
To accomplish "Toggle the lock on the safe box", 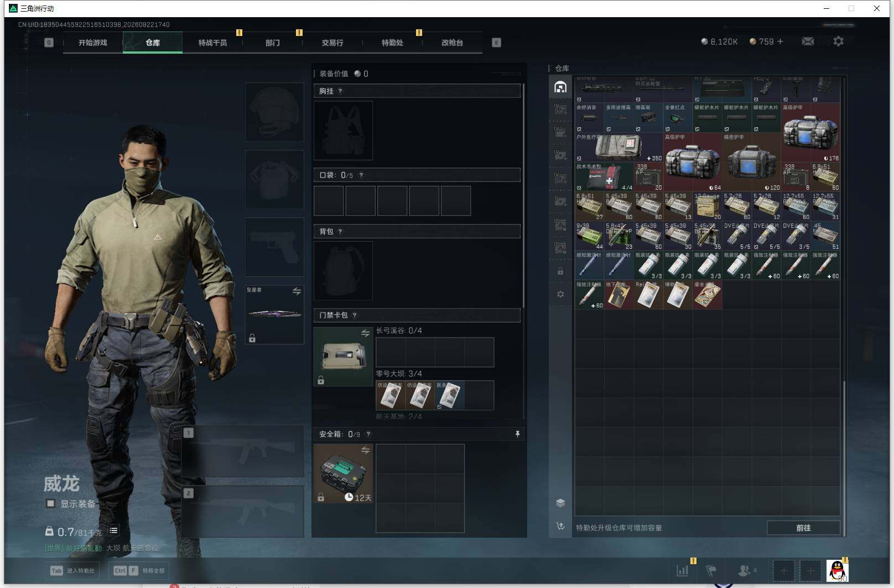I will click(320, 497).
